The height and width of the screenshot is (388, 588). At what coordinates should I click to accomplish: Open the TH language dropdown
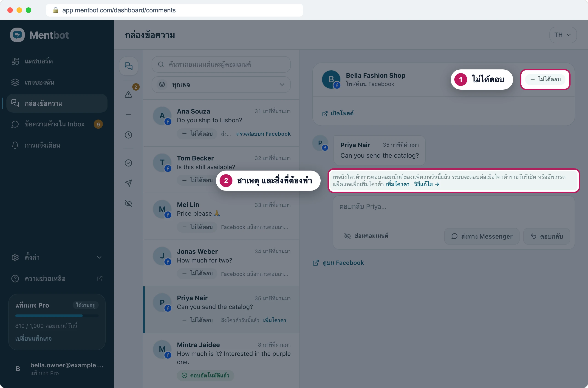(563, 35)
